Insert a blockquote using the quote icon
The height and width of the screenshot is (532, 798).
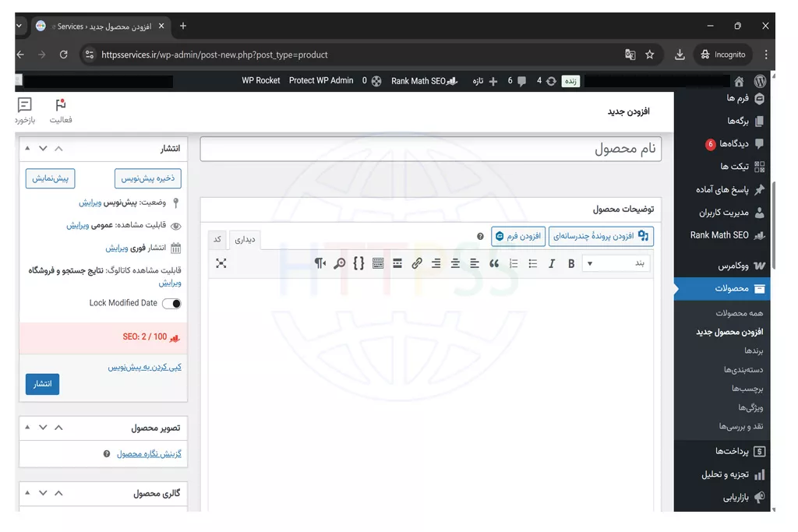coord(494,264)
